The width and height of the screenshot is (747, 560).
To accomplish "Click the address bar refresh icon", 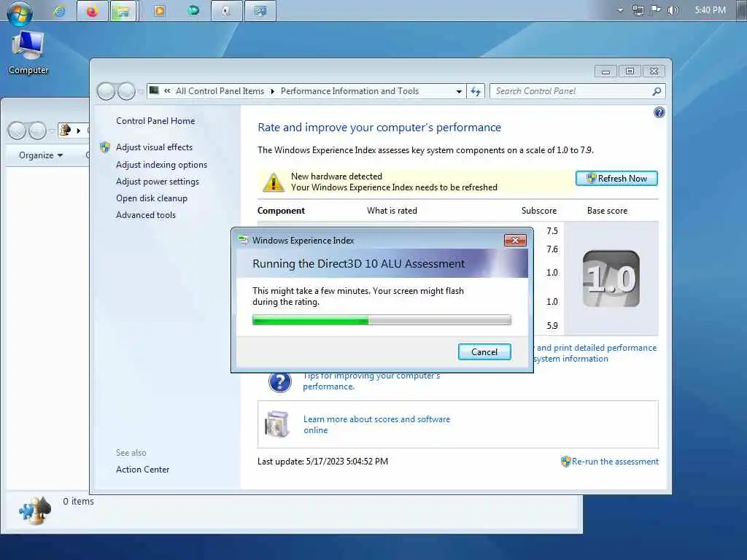I will 476,91.
